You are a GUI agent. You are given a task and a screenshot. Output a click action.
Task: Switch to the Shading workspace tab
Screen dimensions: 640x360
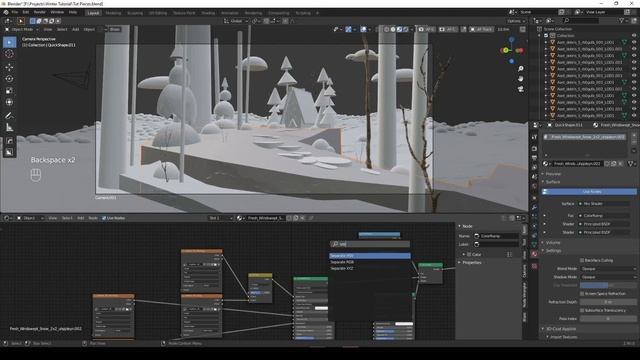click(208, 13)
